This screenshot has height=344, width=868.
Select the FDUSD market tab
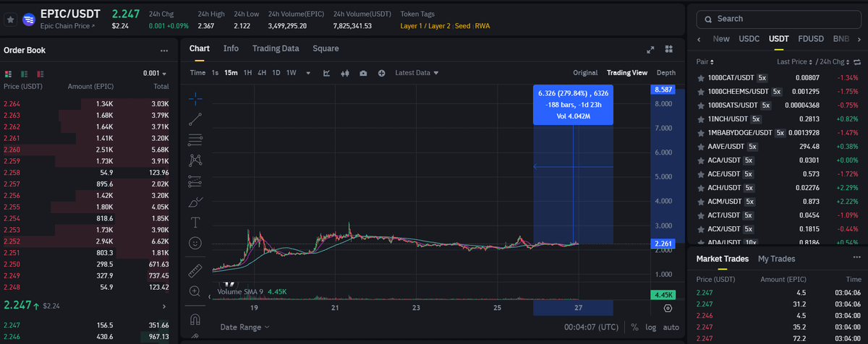point(812,39)
